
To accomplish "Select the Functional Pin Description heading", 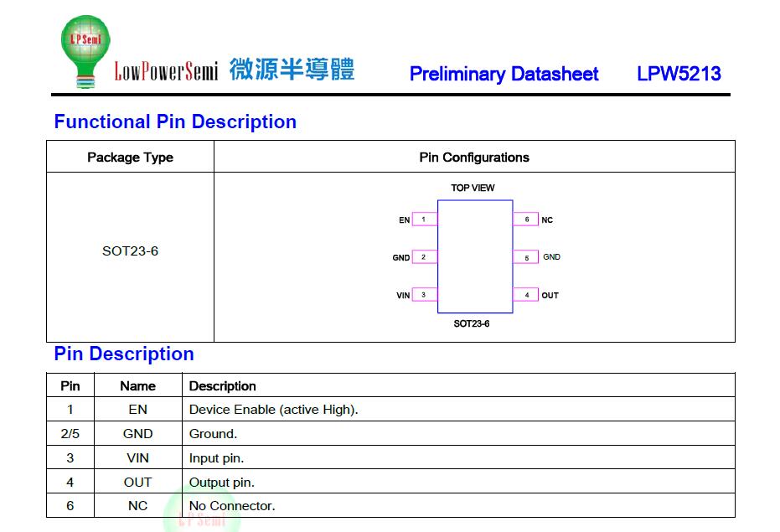I will click(175, 121).
